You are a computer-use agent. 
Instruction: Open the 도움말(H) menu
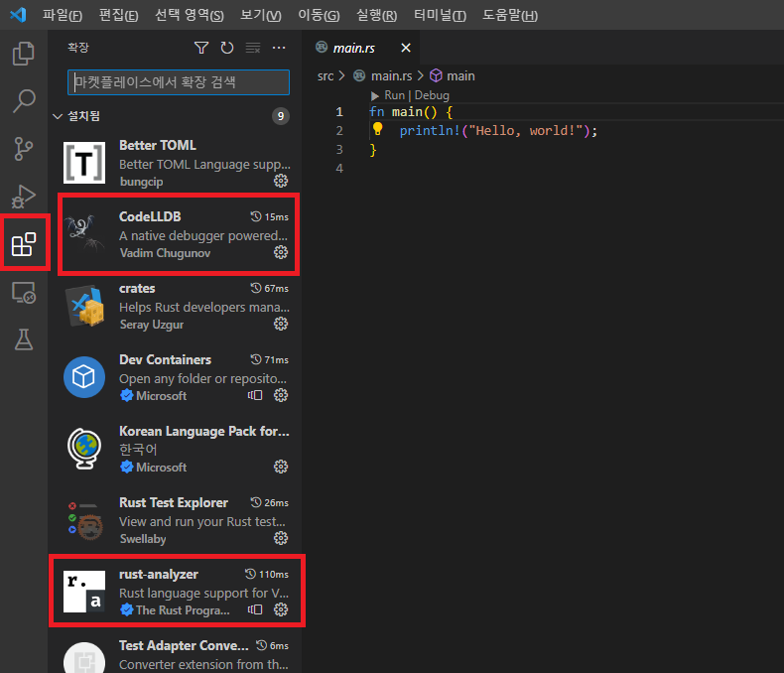pyautogui.click(x=510, y=15)
